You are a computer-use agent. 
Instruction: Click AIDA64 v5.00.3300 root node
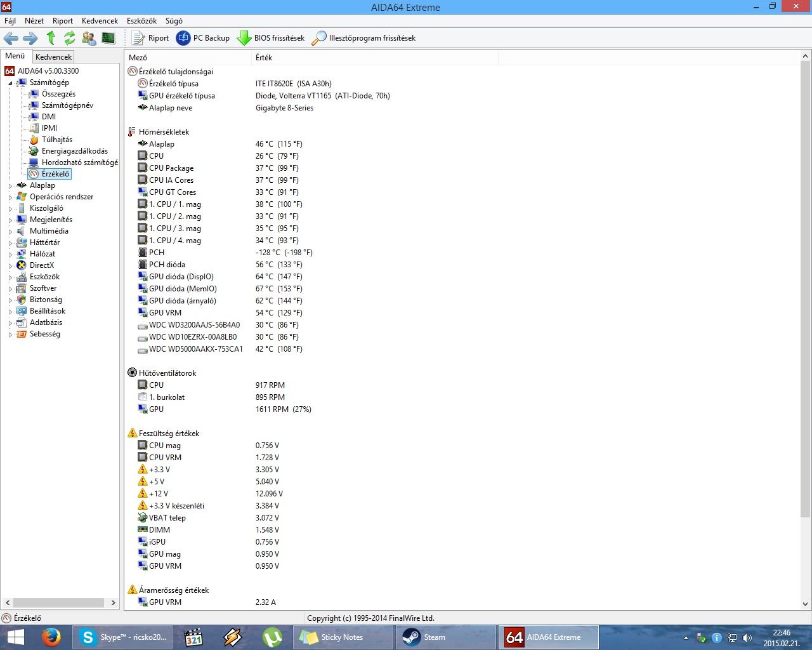pos(48,71)
